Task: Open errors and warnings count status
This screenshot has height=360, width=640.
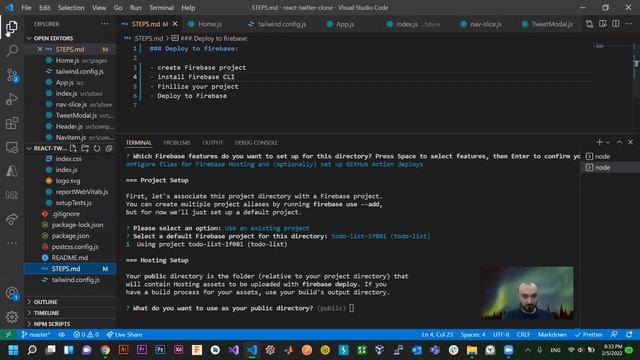Action: pos(86,335)
